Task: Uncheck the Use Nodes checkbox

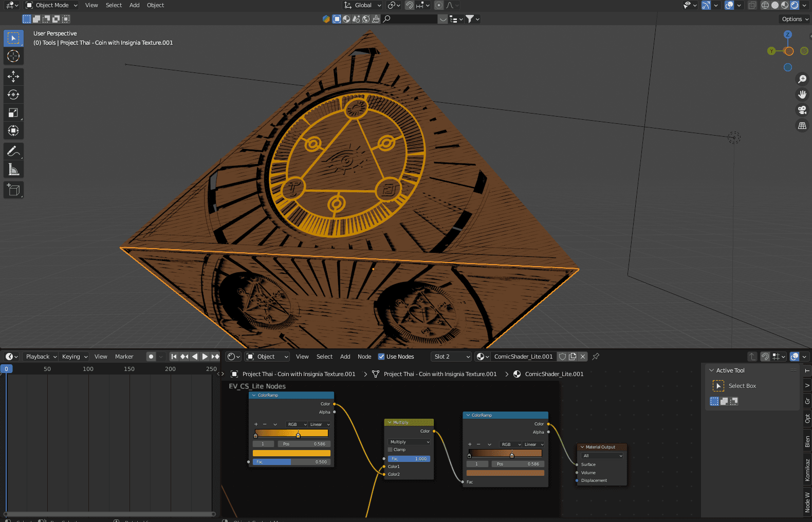Action: (381, 357)
